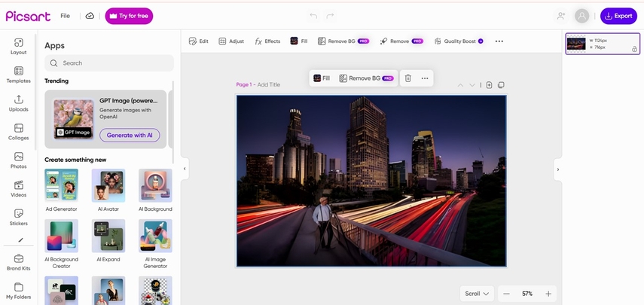Image resolution: width=644 pixels, height=305 pixels.
Task: Select the page thumbnail in right panel
Action: coord(603,44)
